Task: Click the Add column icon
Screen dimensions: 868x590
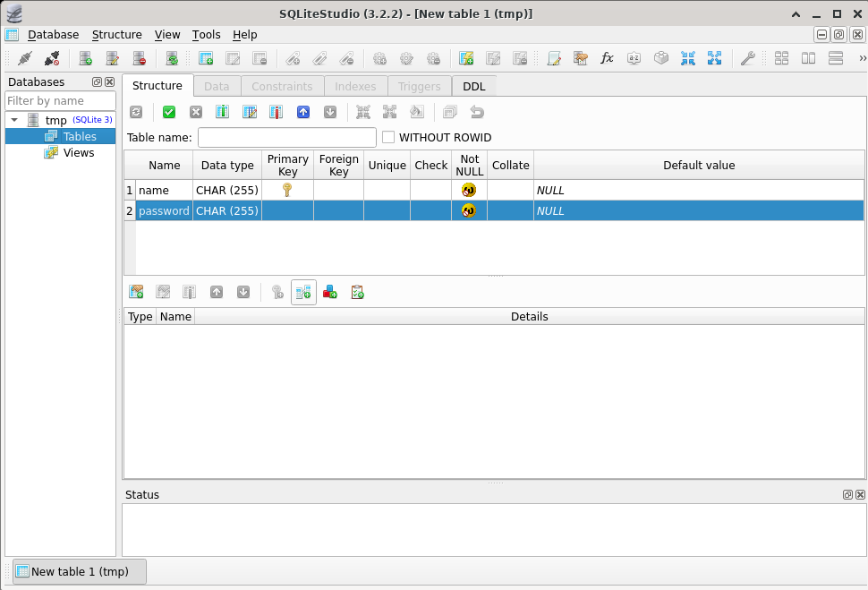Action: pos(223,113)
